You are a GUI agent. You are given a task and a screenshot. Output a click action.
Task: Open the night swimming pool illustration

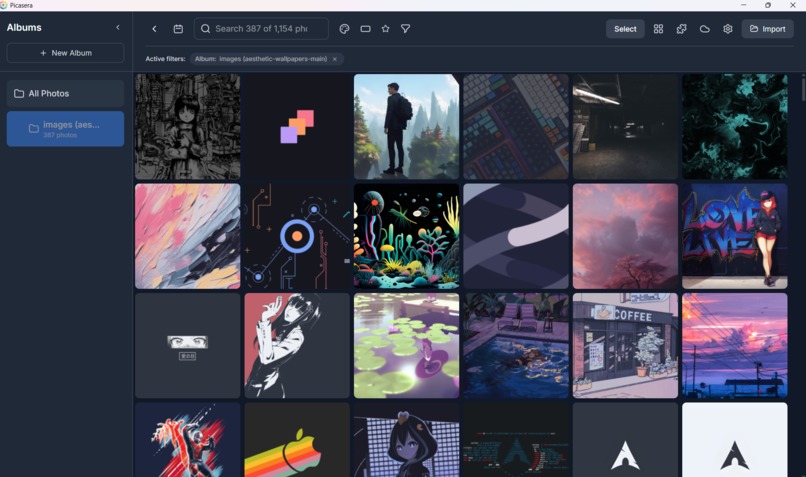[516, 345]
